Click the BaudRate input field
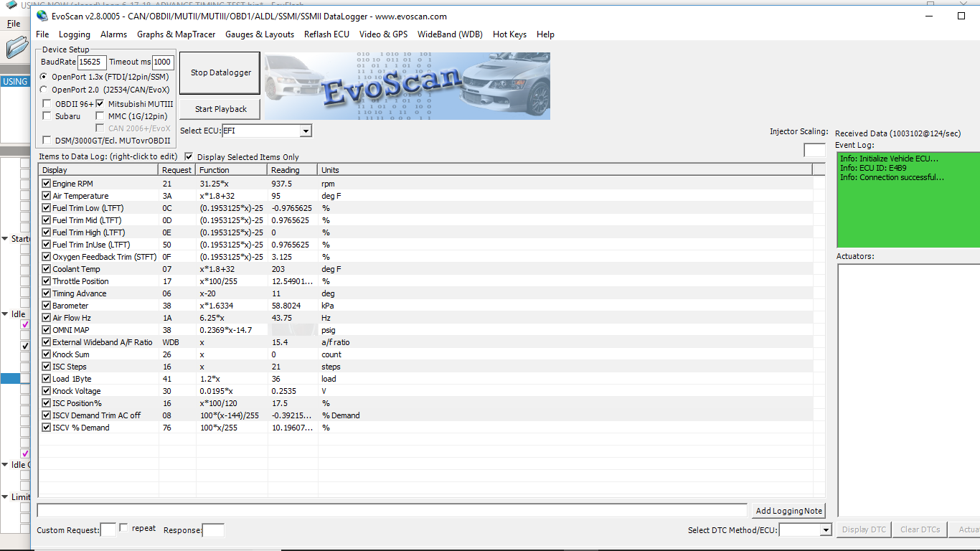980x551 pixels. pos(92,62)
